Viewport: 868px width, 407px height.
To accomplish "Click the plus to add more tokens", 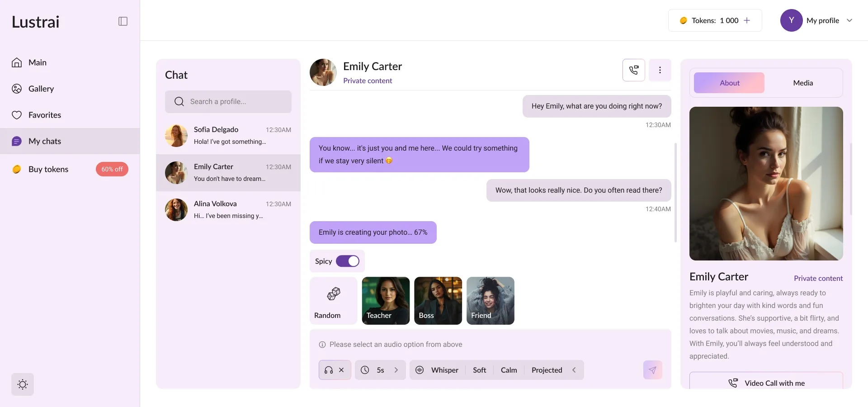I will point(747,20).
